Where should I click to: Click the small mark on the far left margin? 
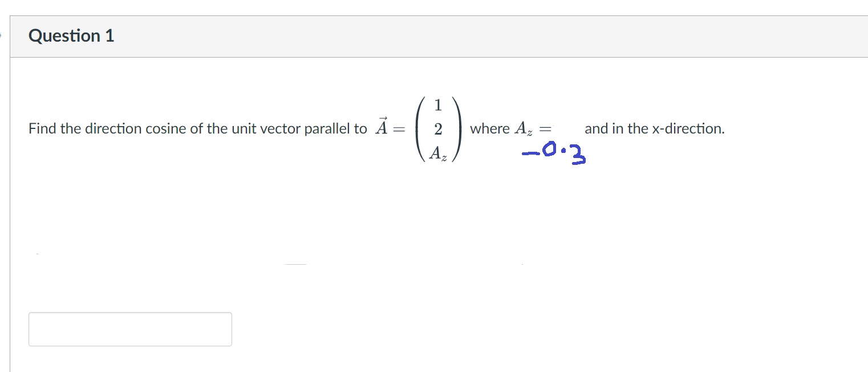[x=36, y=253]
